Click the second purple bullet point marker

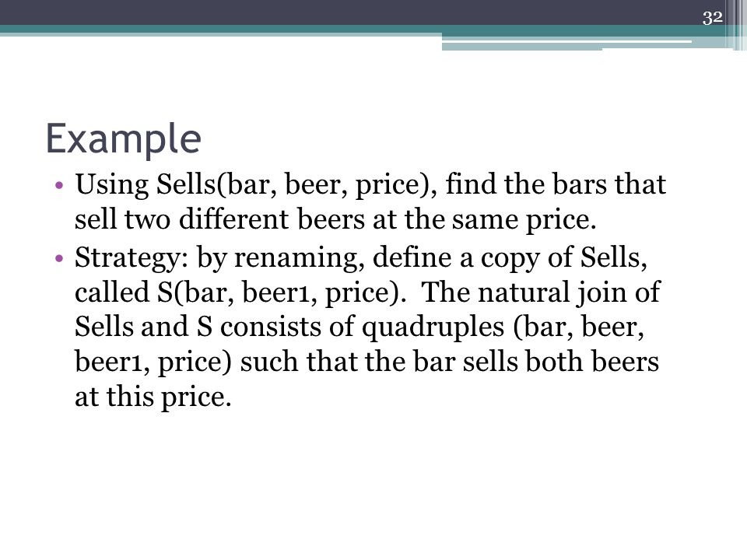(x=59, y=258)
